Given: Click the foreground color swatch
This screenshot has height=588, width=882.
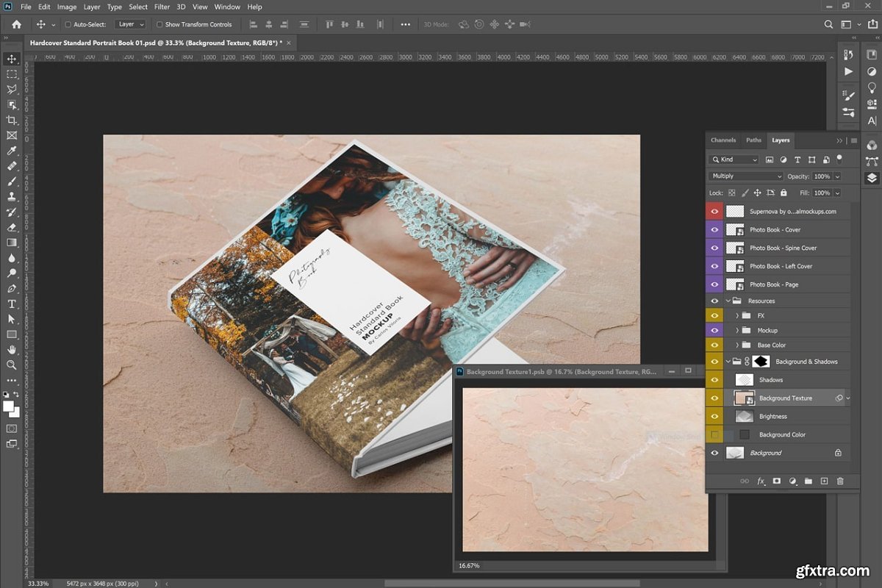Looking at the screenshot, I should 8,406.
